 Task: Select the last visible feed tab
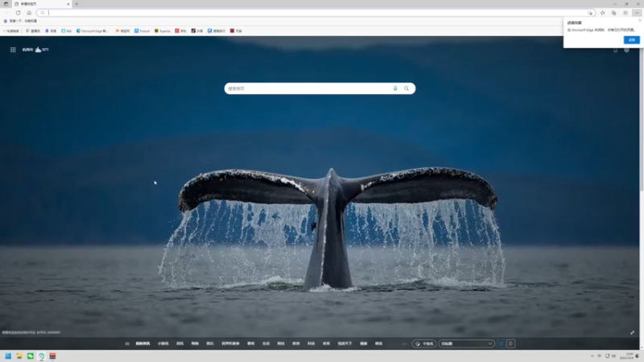point(378,343)
